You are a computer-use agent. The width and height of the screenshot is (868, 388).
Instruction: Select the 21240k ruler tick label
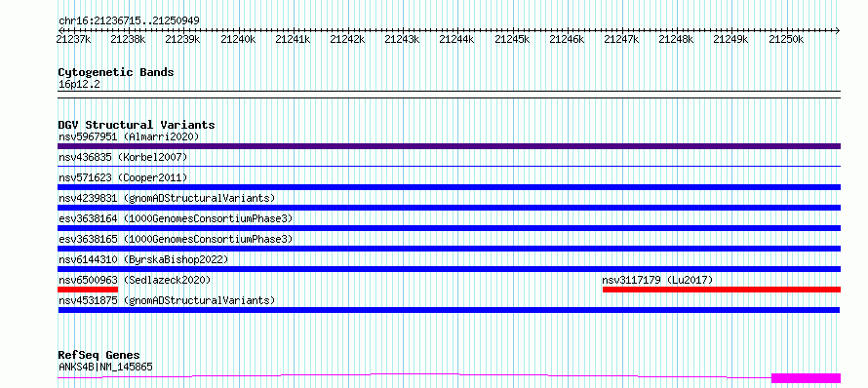(x=238, y=39)
